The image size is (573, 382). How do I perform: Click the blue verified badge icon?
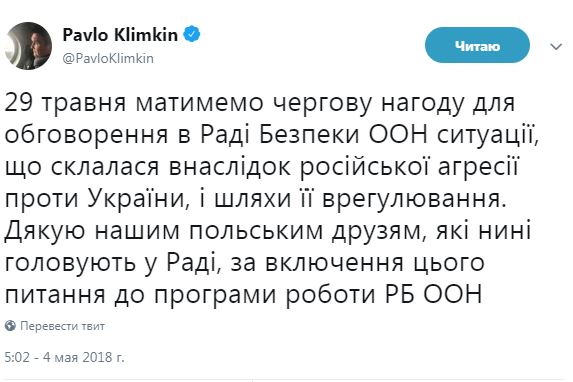[192, 34]
